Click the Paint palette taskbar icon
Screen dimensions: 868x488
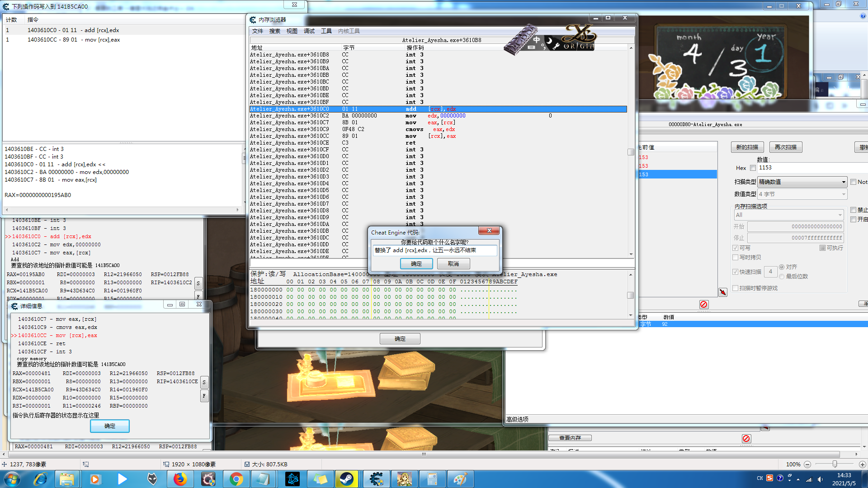coord(460,479)
